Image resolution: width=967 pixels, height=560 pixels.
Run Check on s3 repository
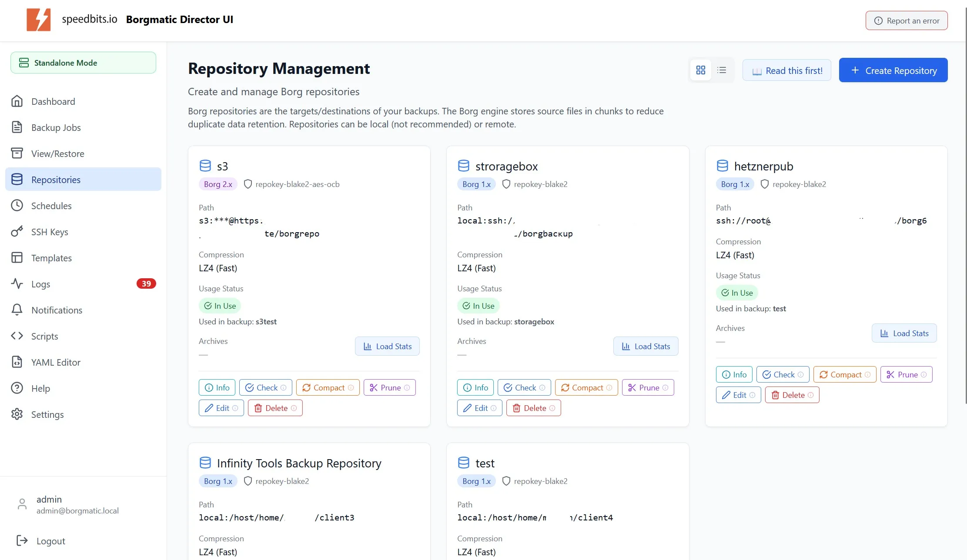click(265, 387)
